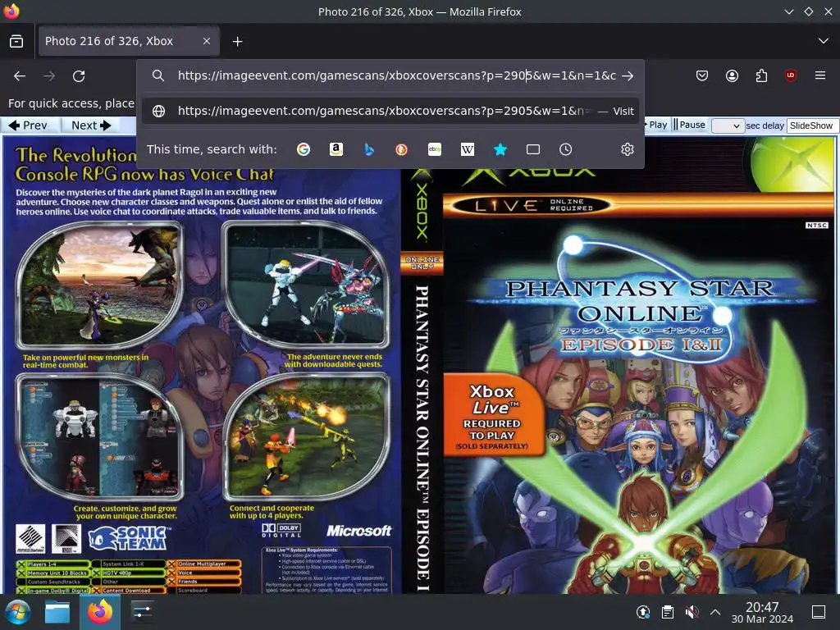Open the file manager taskbar icon
This screenshot has width=840, height=630.
coord(57,612)
